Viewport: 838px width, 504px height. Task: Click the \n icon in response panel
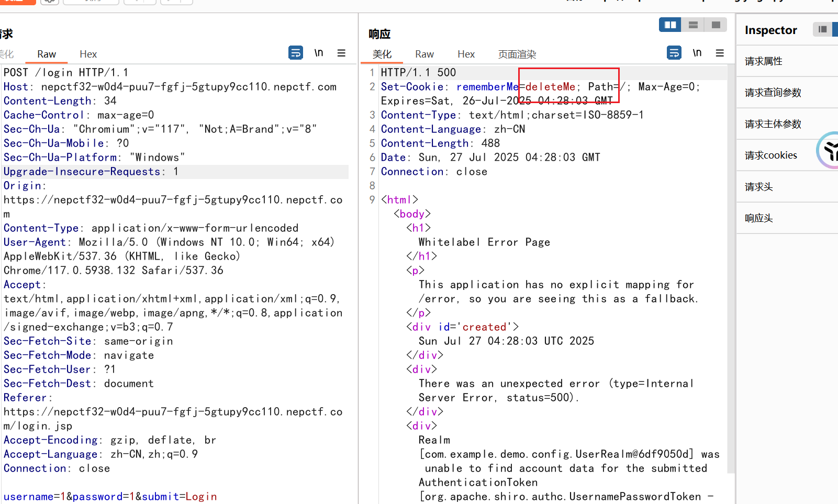click(x=697, y=53)
